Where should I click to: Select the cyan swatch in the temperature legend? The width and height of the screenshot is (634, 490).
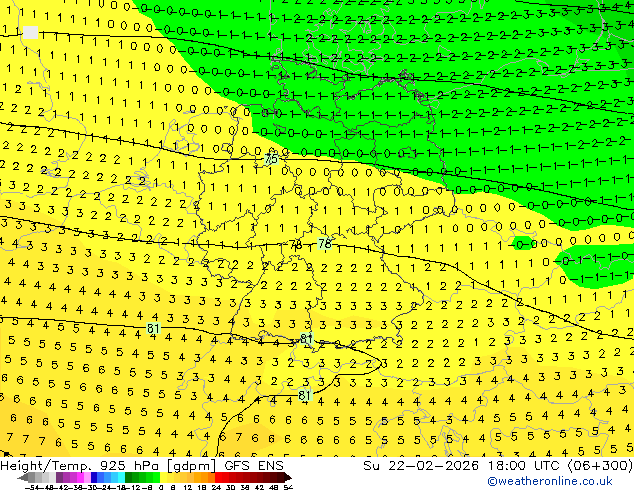point(121,478)
